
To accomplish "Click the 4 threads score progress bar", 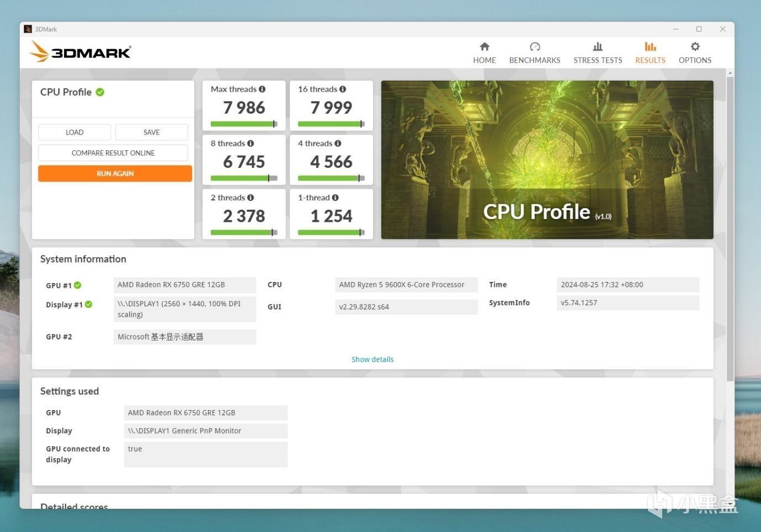I will 331,178.
